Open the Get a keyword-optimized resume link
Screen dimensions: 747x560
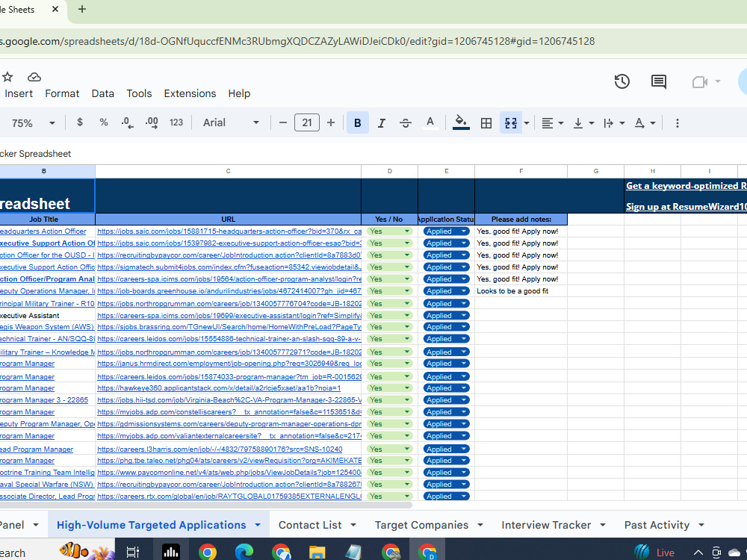click(x=686, y=186)
